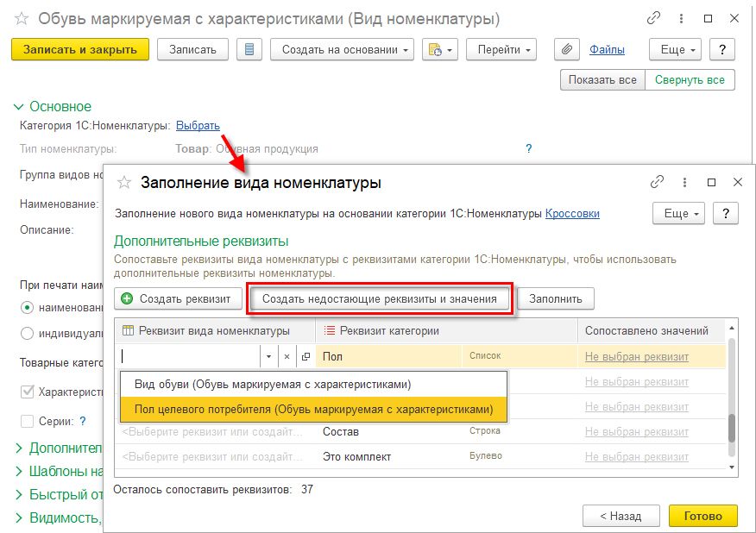
Task: Expand the Перейти dropdown button
Action: [x=501, y=50]
